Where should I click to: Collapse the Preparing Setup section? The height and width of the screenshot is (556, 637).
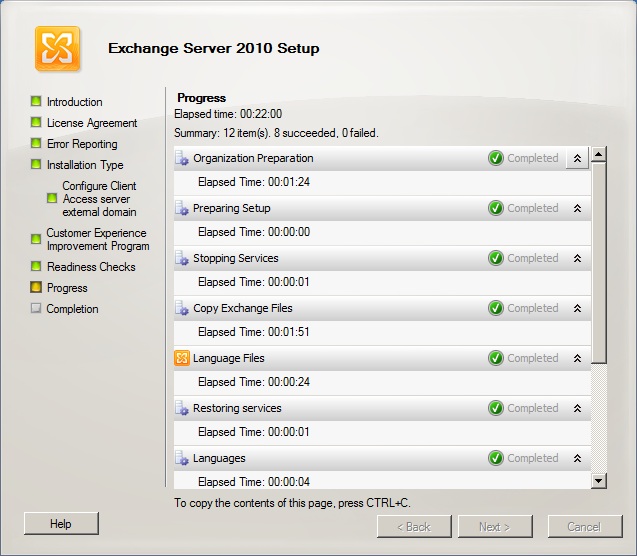(577, 208)
